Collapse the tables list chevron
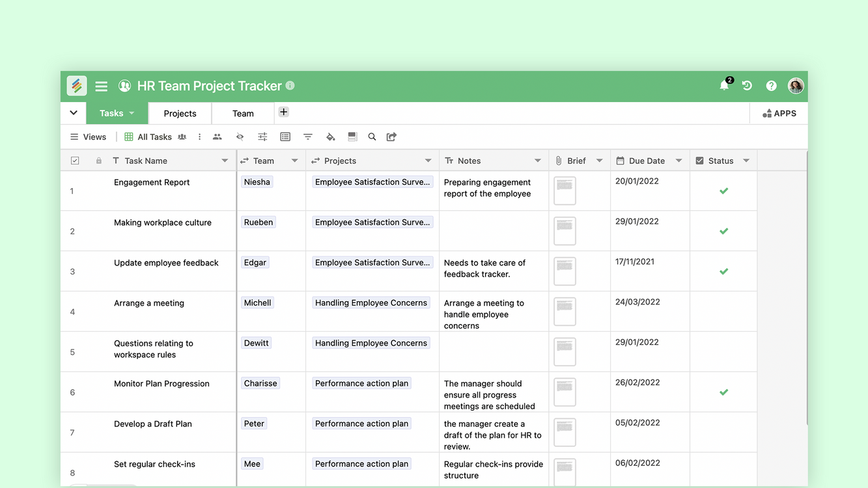 tap(74, 113)
